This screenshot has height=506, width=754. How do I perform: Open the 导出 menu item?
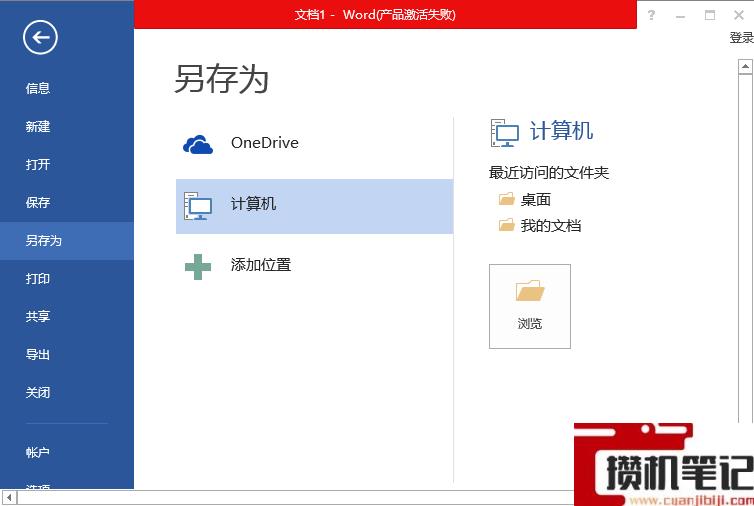click(x=67, y=354)
